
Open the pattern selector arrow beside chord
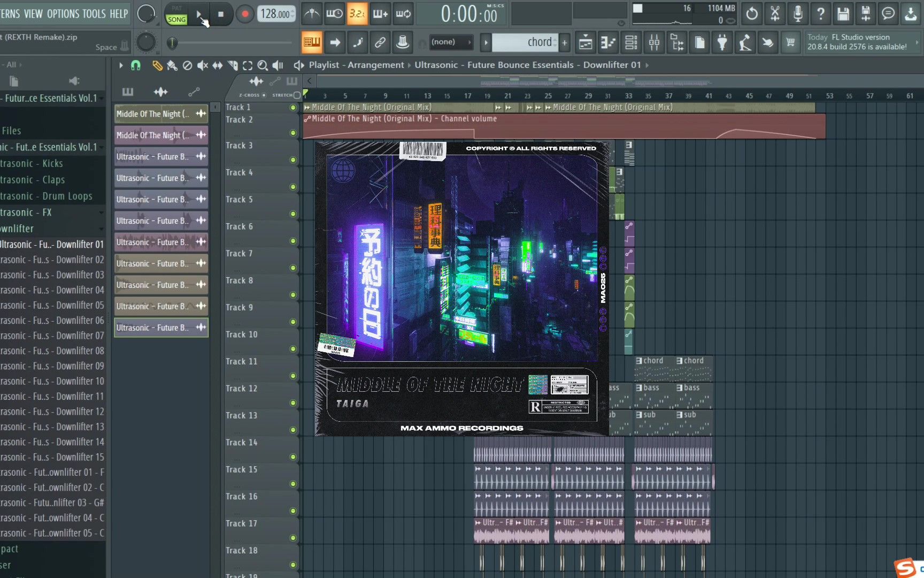(x=486, y=42)
